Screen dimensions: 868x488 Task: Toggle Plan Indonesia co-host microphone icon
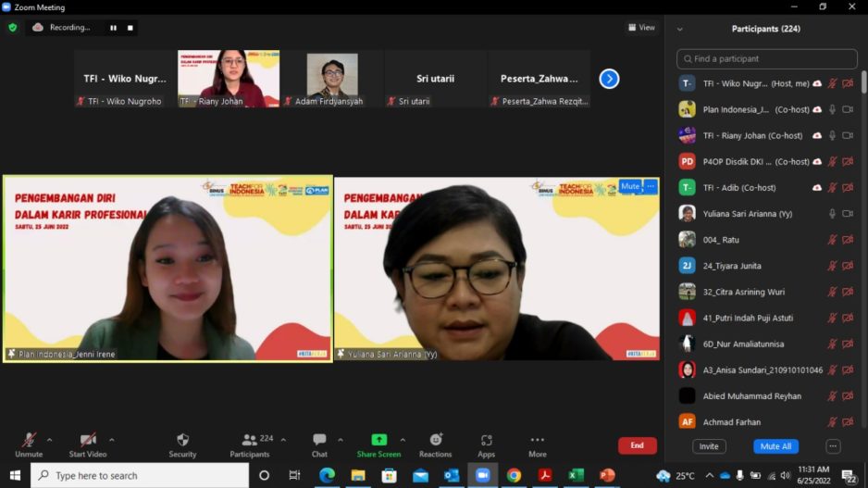(832, 109)
